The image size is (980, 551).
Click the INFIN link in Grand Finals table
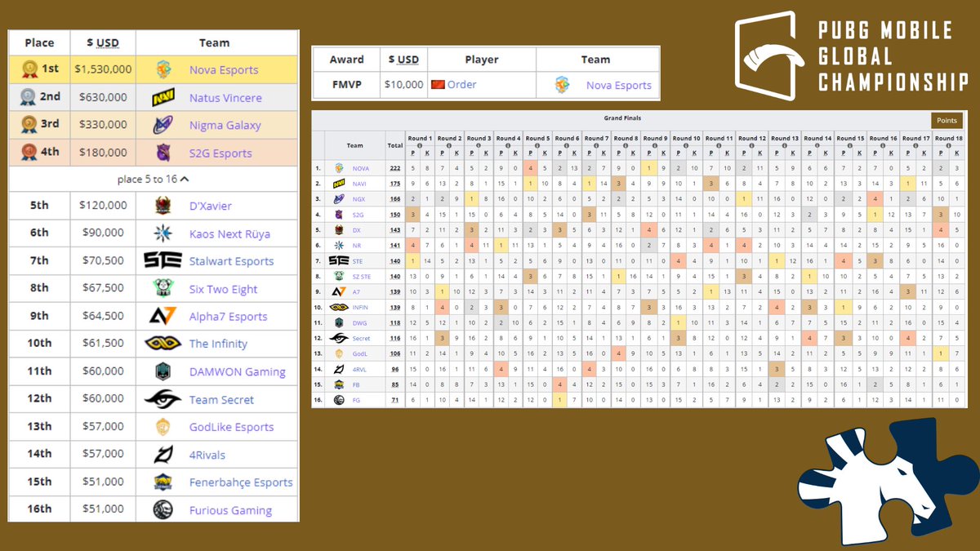coord(361,307)
